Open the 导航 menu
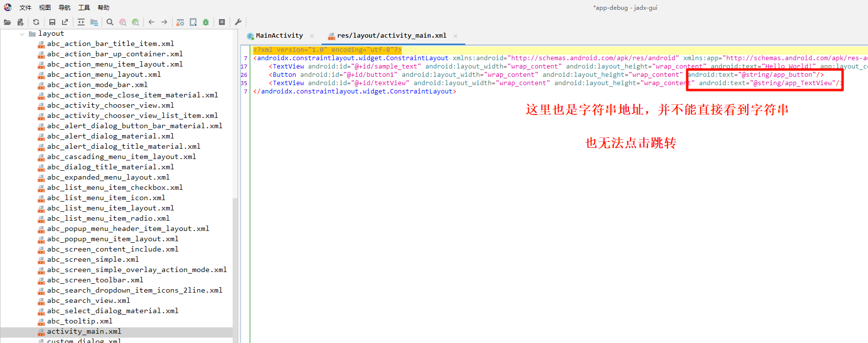 [64, 7]
